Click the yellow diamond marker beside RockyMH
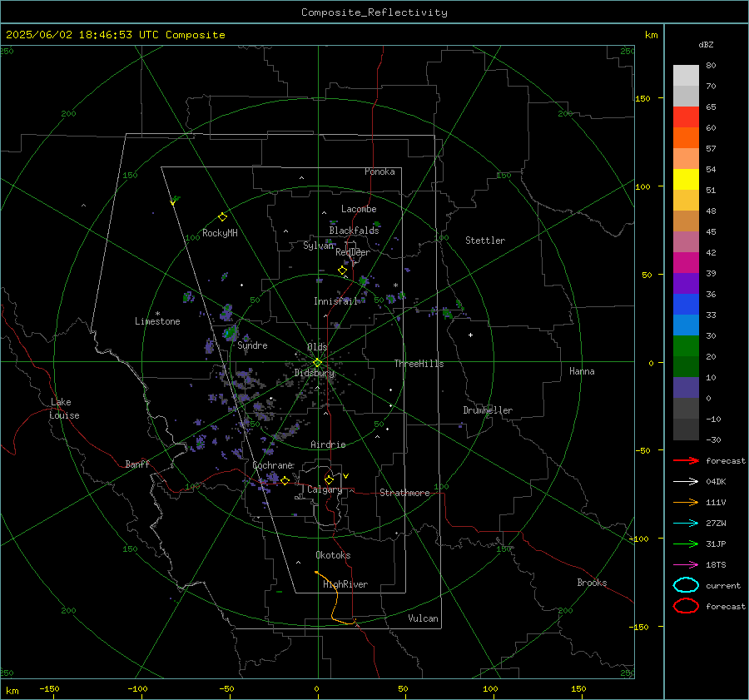This screenshot has height=700, width=749. coord(222,217)
